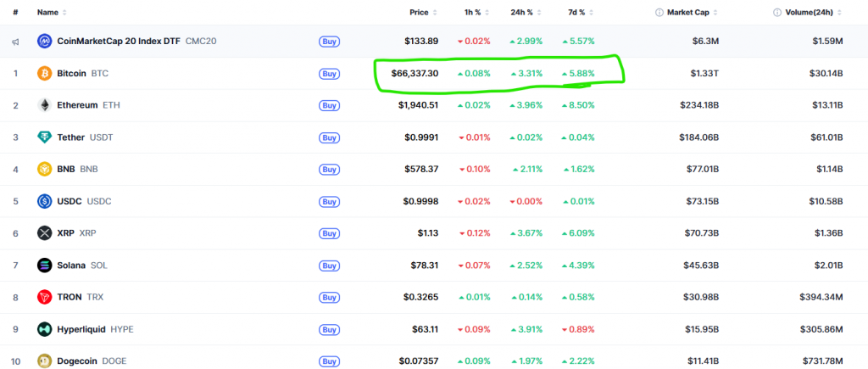The height and width of the screenshot is (369, 868).
Task: Click Dogecoin price $0.07357
Action: pos(419,361)
